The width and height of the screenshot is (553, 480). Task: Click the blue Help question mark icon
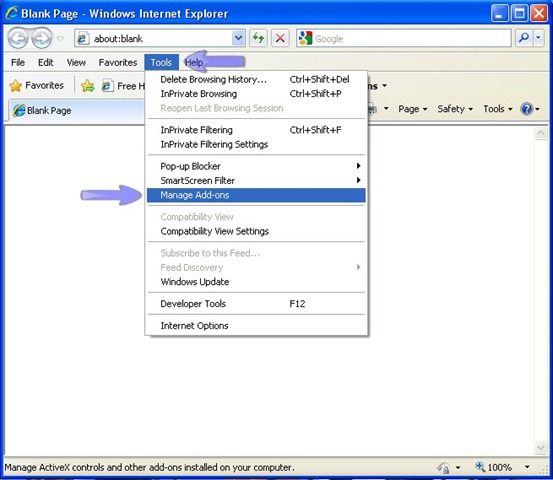pos(526,109)
